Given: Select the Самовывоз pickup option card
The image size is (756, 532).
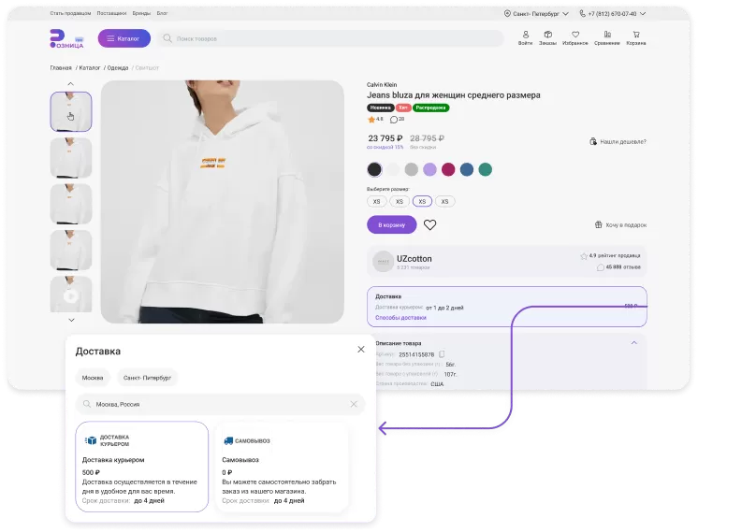Looking at the screenshot, I should coord(282,467).
